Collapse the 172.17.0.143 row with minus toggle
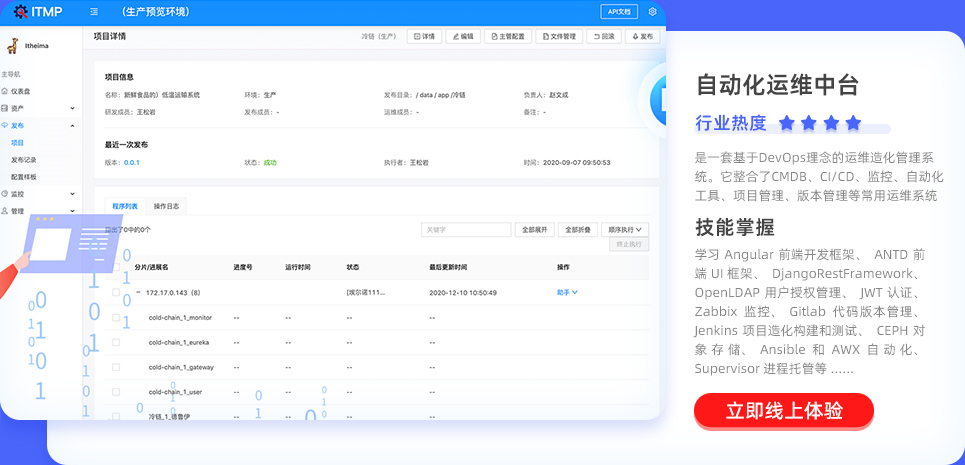The image size is (965, 465). (x=139, y=293)
